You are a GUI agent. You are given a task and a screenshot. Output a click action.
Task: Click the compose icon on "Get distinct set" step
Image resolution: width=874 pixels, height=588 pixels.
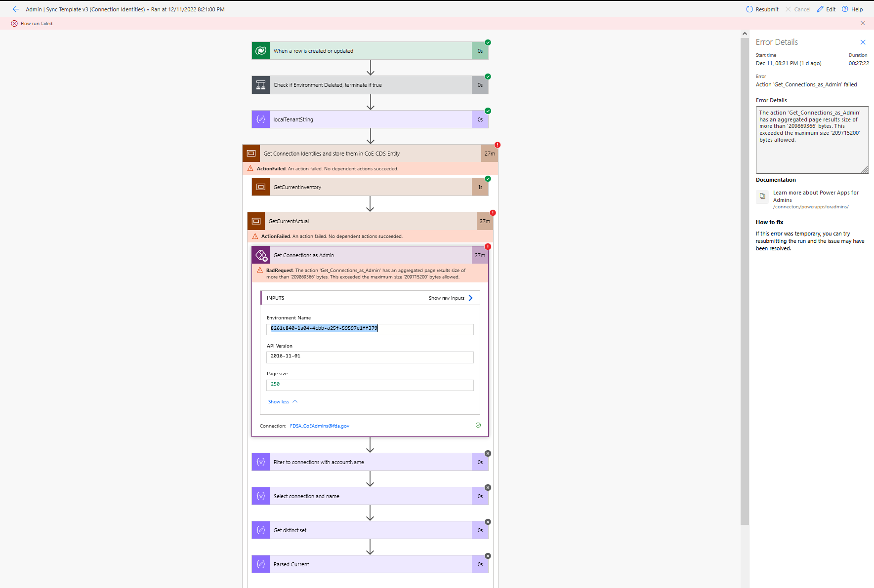(x=260, y=530)
